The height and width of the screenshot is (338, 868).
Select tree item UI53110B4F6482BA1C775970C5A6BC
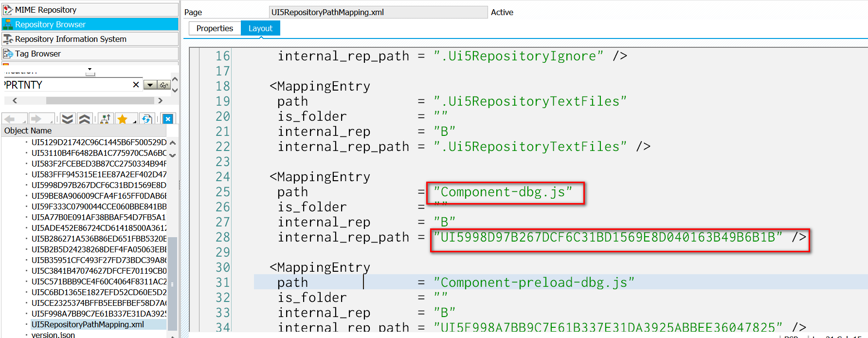coord(99,153)
